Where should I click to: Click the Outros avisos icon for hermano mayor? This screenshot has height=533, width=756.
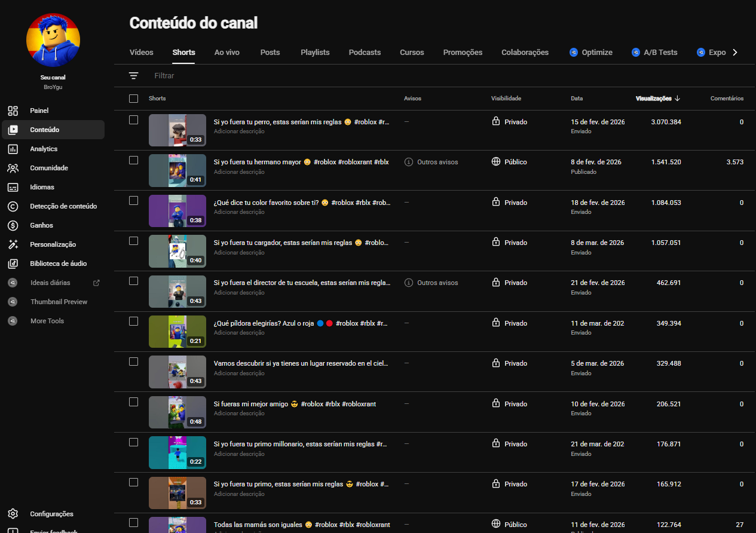coord(409,162)
